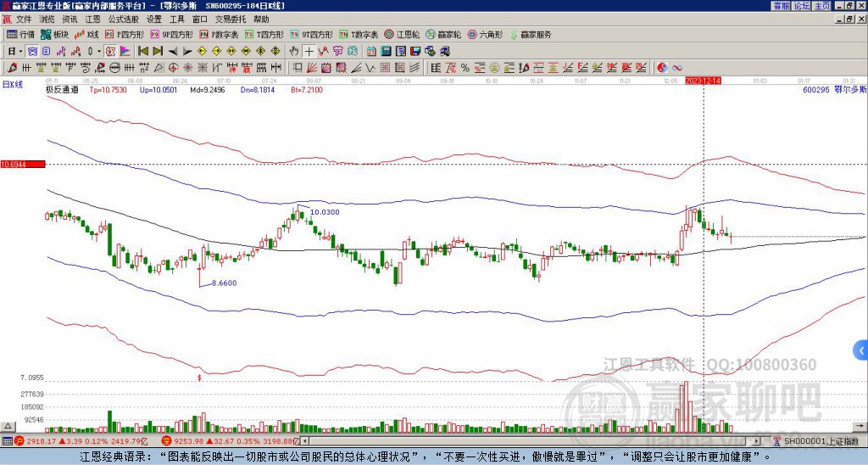
Task: Click the 主页 link in title bar
Action: click(x=822, y=6)
